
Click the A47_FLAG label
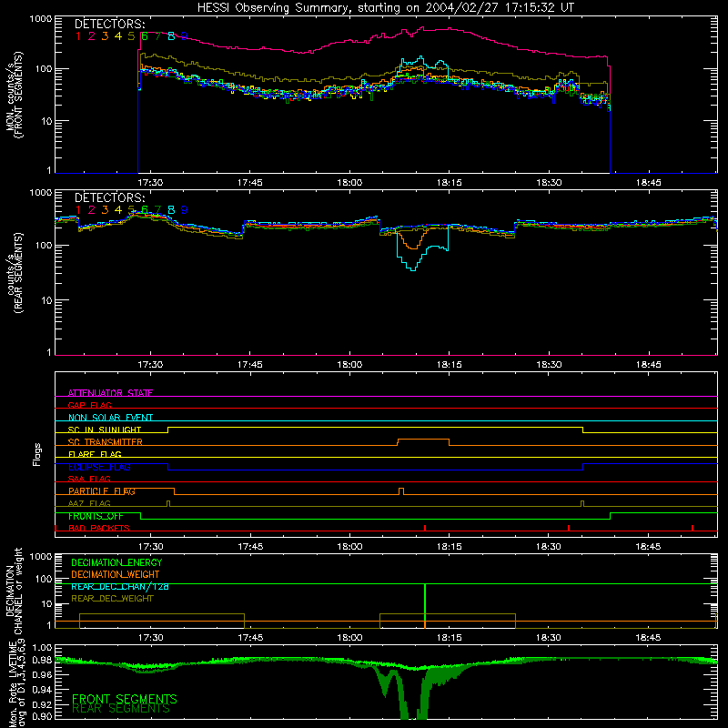pos(89,503)
